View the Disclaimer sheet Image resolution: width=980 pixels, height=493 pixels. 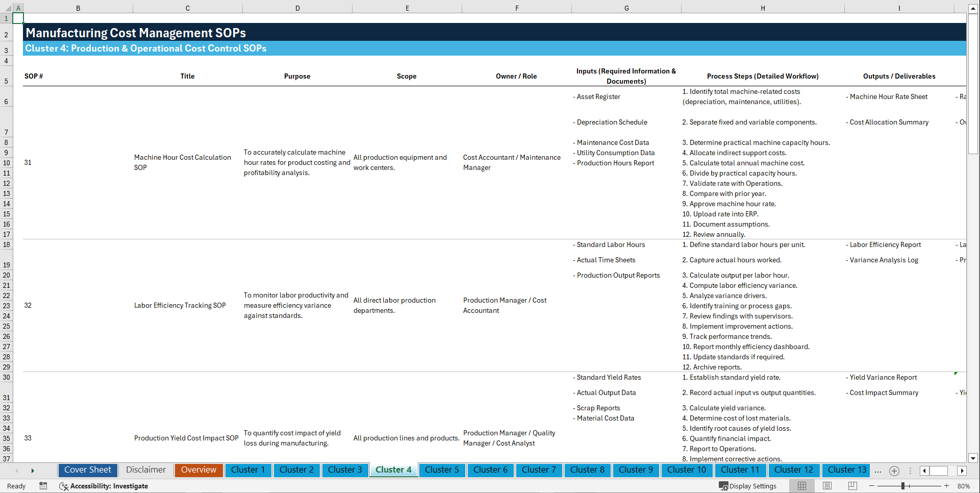click(145, 470)
